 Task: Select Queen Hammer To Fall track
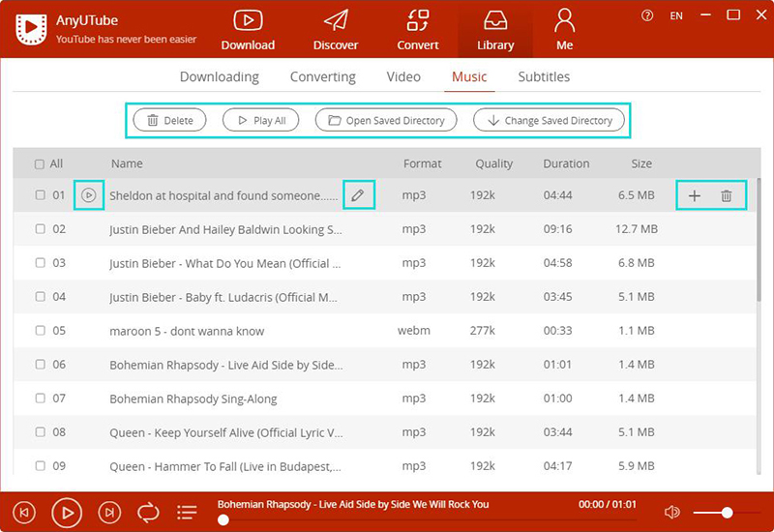coord(225,466)
